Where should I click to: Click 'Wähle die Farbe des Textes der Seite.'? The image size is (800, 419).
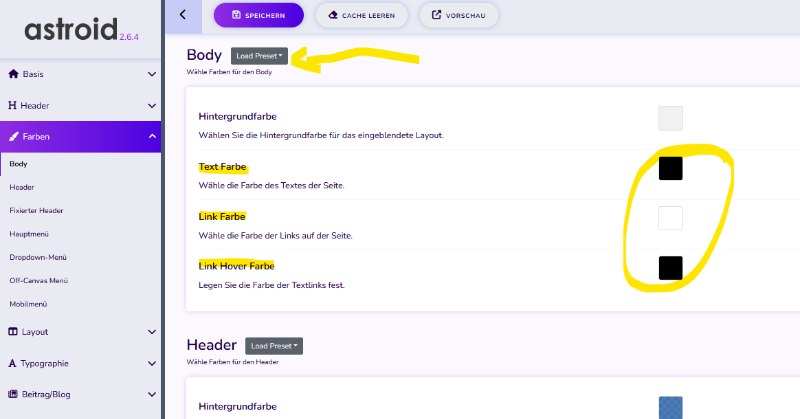(x=271, y=185)
